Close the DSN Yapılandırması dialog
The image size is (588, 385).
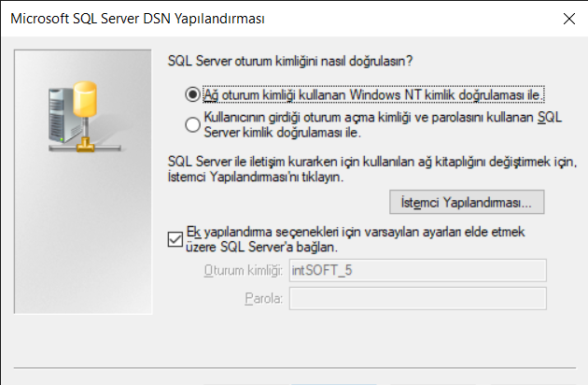tap(569, 19)
